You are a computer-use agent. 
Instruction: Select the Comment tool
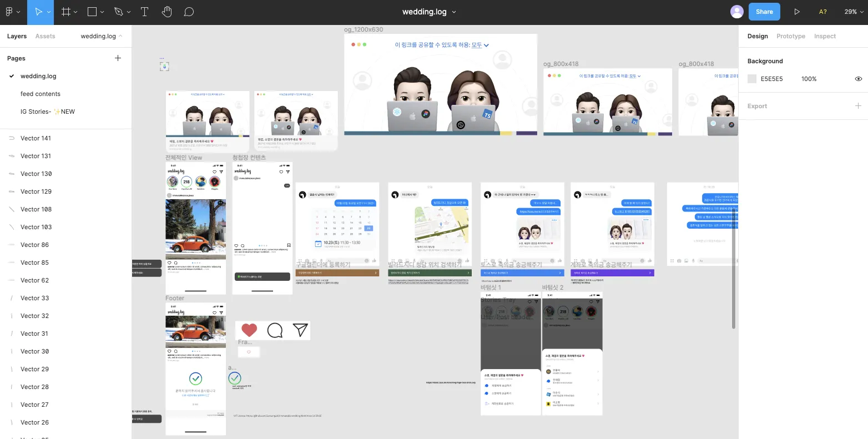[x=189, y=12]
